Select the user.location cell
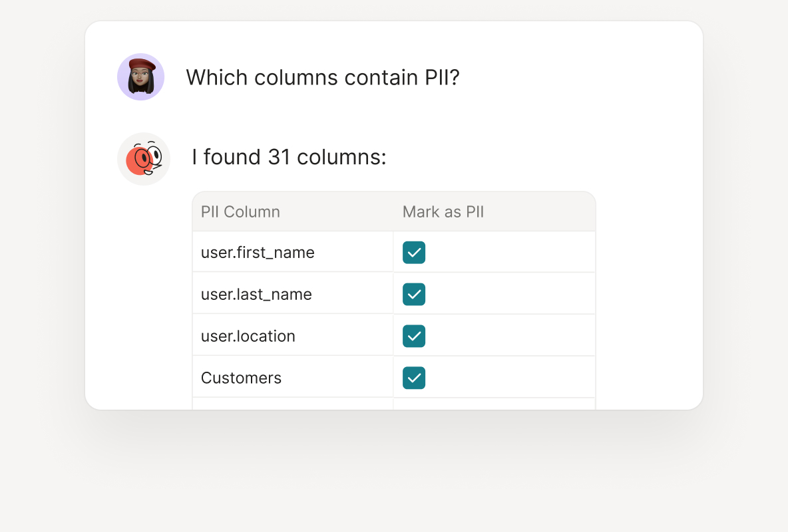The height and width of the screenshot is (532, 788). click(248, 336)
